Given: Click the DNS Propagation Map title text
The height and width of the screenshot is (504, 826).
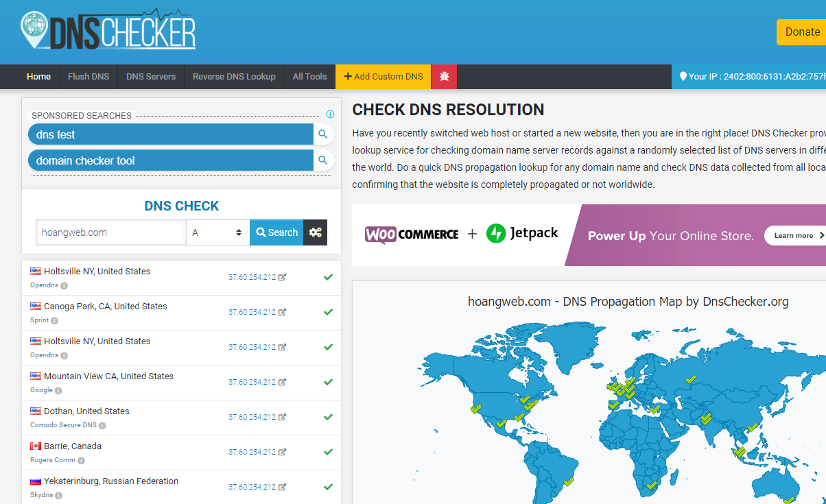Looking at the screenshot, I should click(x=628, y=301).
